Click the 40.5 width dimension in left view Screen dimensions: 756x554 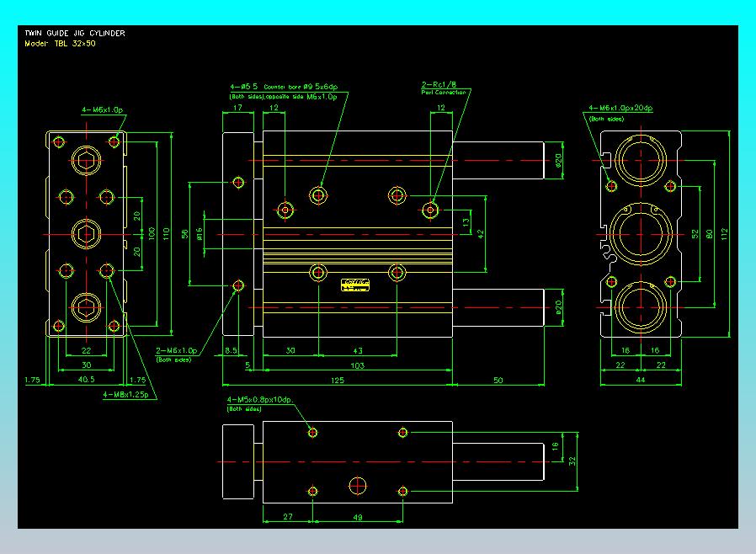85,381
